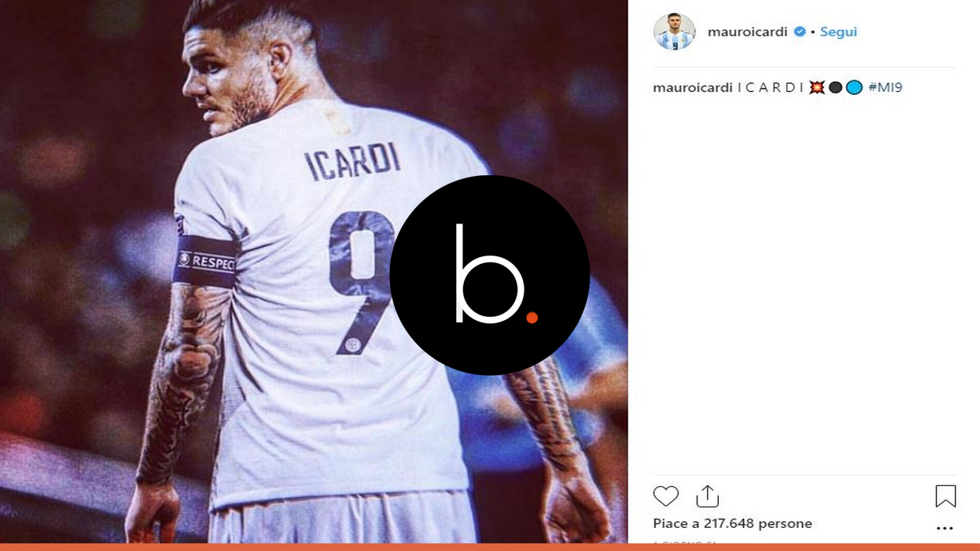Click the black circular b. logo overlay
Screen dimensions: 980x551
click(490, 275)
